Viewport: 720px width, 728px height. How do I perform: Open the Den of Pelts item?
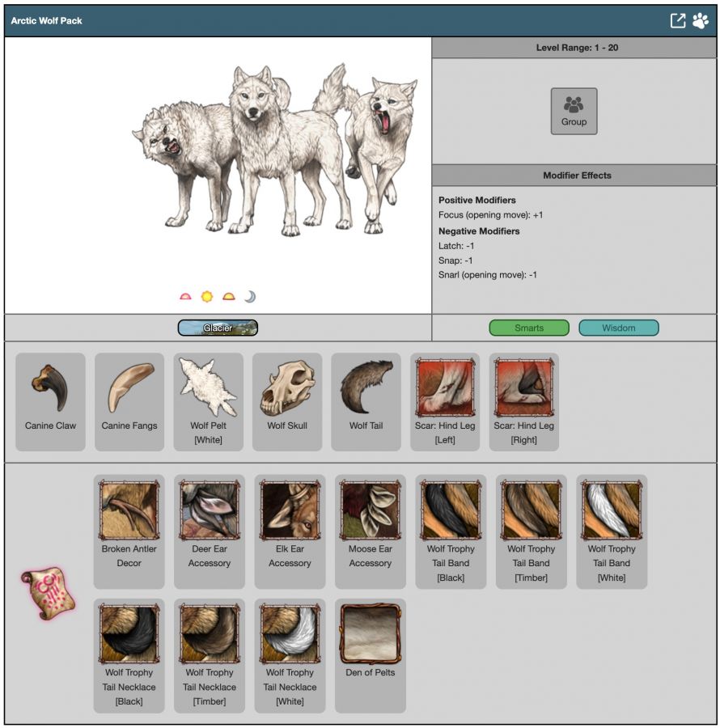pyautogui.click(x=371, y=635)
